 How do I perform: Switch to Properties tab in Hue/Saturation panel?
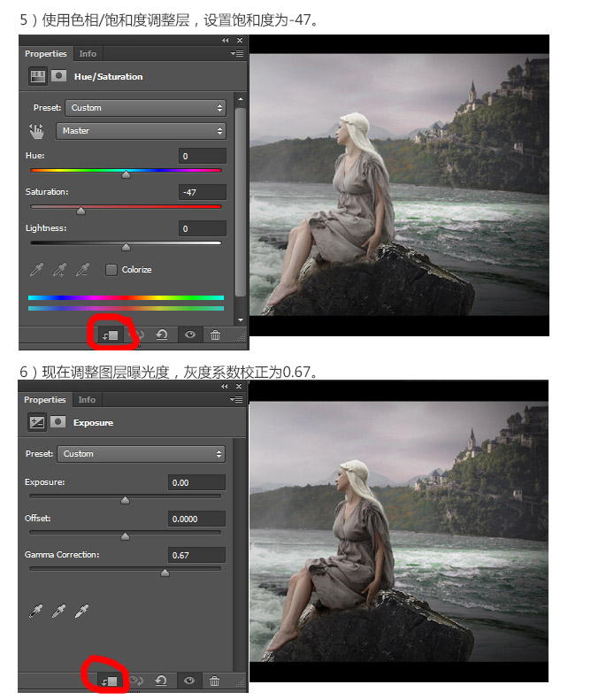click(x=45, y=54)
